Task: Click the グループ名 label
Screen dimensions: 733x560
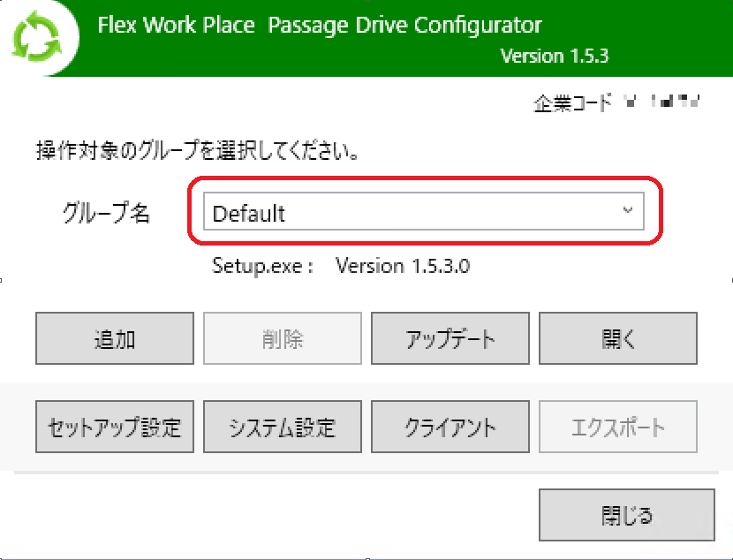Action: point(106,213)
